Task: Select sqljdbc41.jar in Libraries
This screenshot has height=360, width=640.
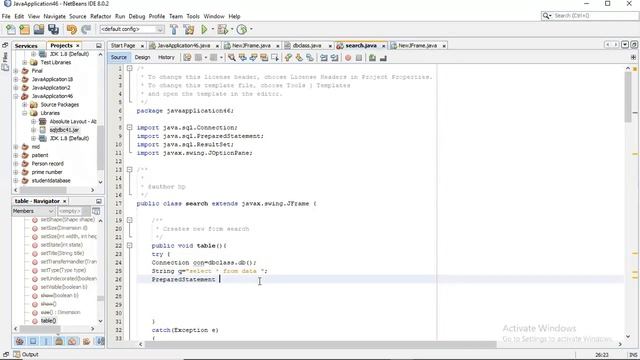Action: coord(64,130)
